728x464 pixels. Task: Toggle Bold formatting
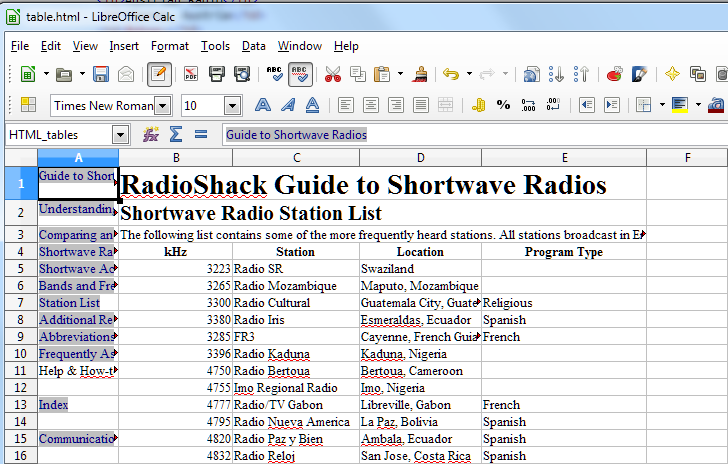pos(263,105)
